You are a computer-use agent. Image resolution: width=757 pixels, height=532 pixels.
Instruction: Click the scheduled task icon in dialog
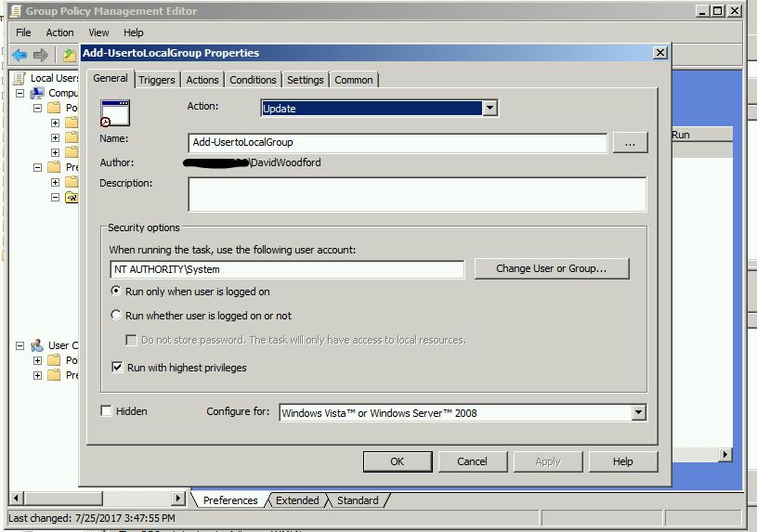pos(115,113)
